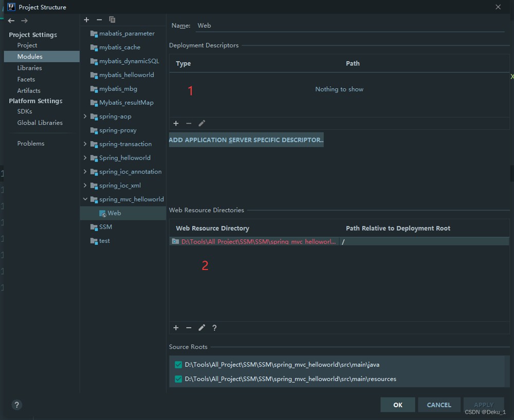Click the Apply button
514x420 pixels.
(484, 405)
